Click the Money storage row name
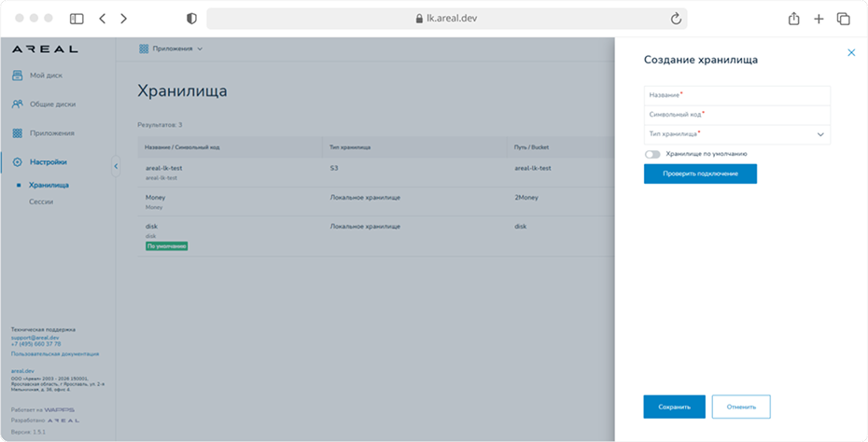Screen dimensions: 868x442 click(x=156, y=198)
